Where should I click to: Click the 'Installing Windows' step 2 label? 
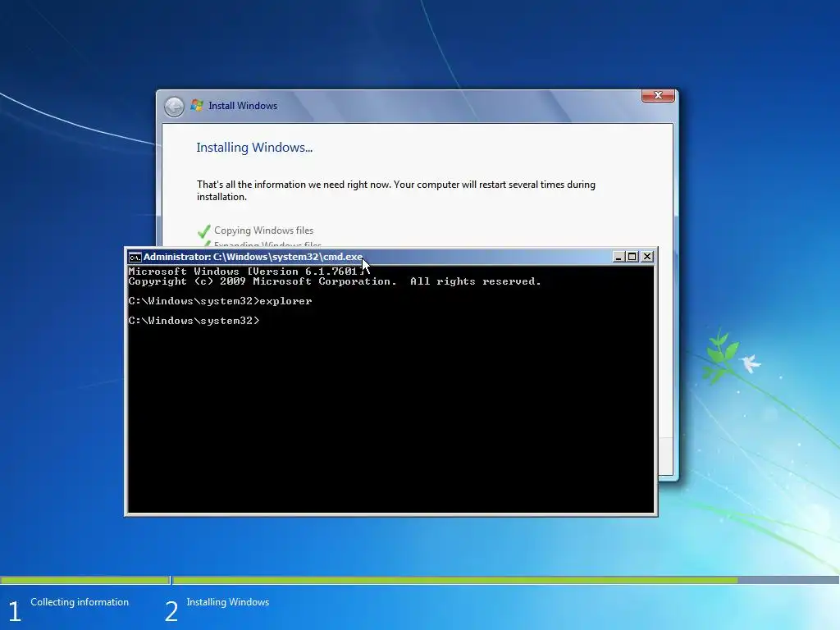228,602
